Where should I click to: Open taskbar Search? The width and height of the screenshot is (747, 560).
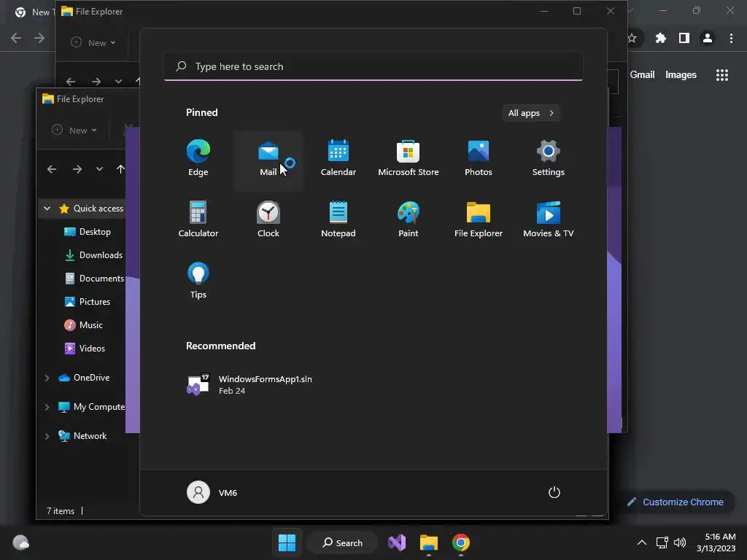click(x=343, y=542)
